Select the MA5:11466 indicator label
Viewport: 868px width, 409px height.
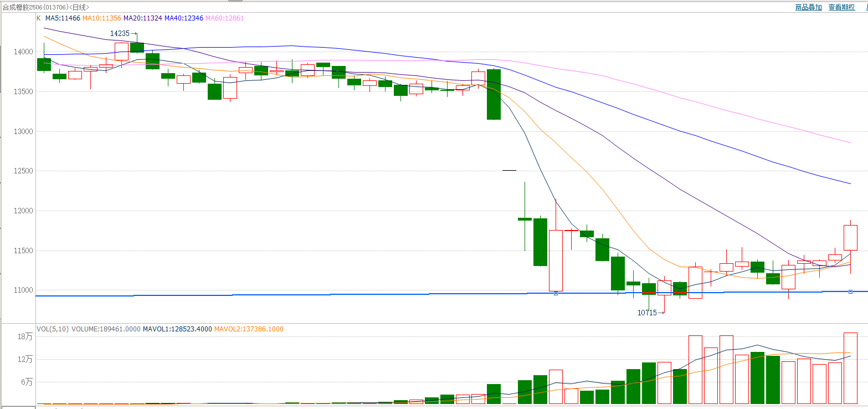coord(63,18)
